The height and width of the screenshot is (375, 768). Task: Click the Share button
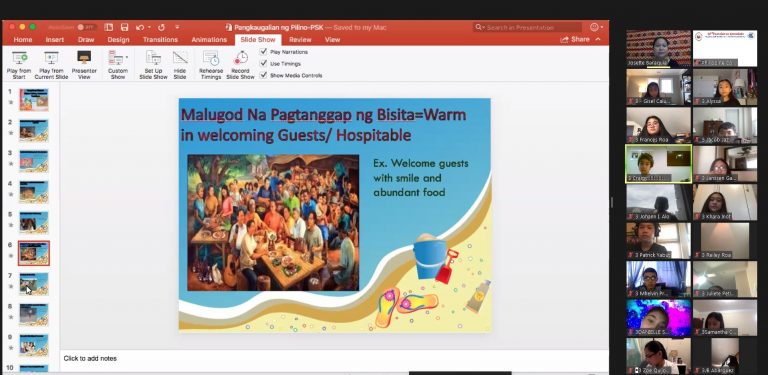click(x=576, y=39)
